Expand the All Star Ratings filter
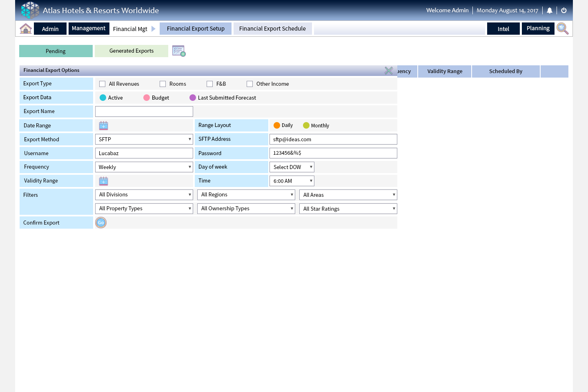The image size is (588, 392). point(348,209)
